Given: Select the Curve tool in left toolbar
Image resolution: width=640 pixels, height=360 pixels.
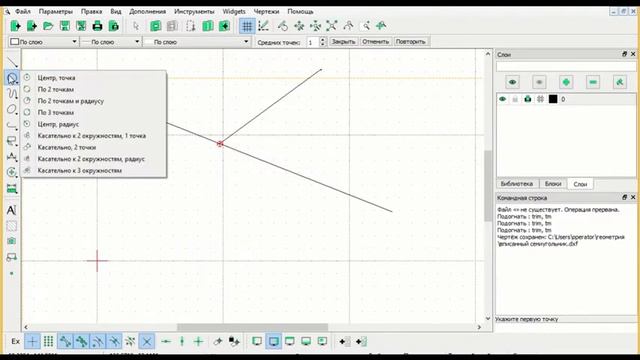Looking at the screenshot, I should pos(12,93).
